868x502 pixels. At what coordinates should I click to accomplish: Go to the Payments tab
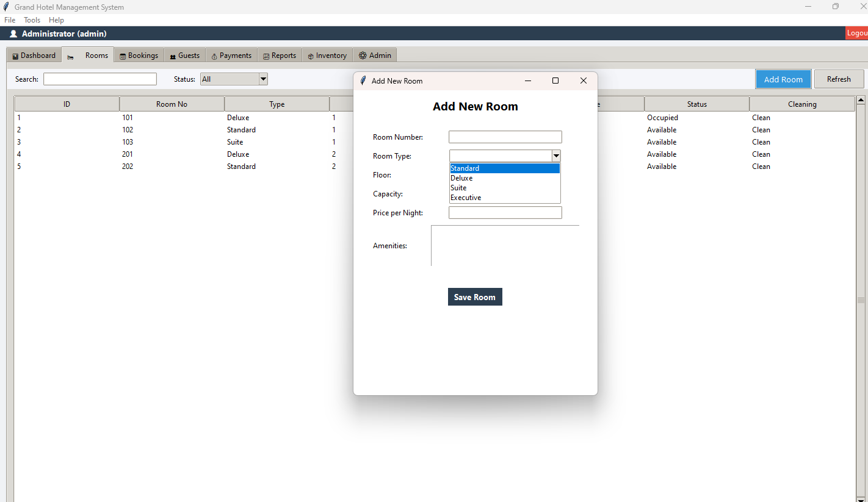[231, 56]
